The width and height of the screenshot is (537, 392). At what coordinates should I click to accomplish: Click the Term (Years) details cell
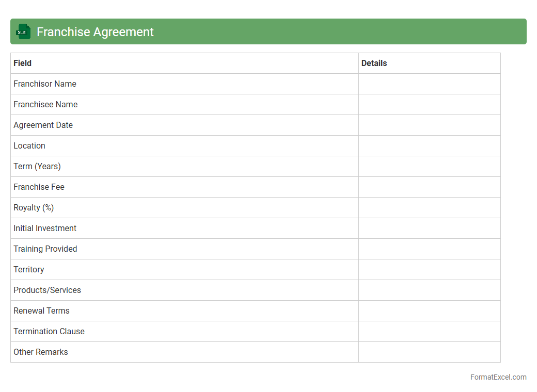click(x=429, y=167)
